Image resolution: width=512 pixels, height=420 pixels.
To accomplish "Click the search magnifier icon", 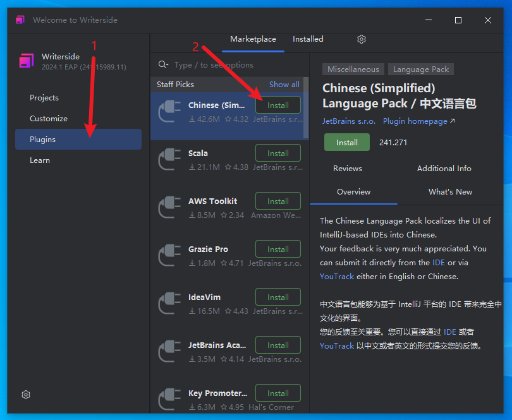I will click(163, 64).
